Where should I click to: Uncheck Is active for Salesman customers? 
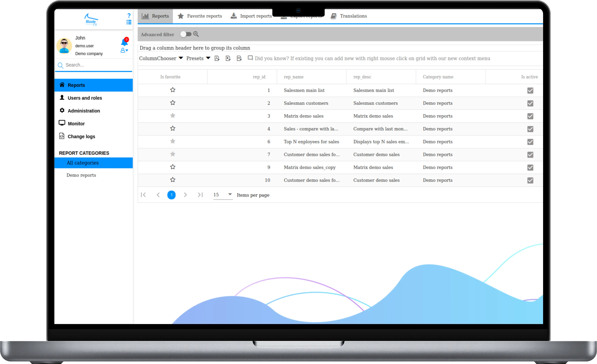coord(530,103)
